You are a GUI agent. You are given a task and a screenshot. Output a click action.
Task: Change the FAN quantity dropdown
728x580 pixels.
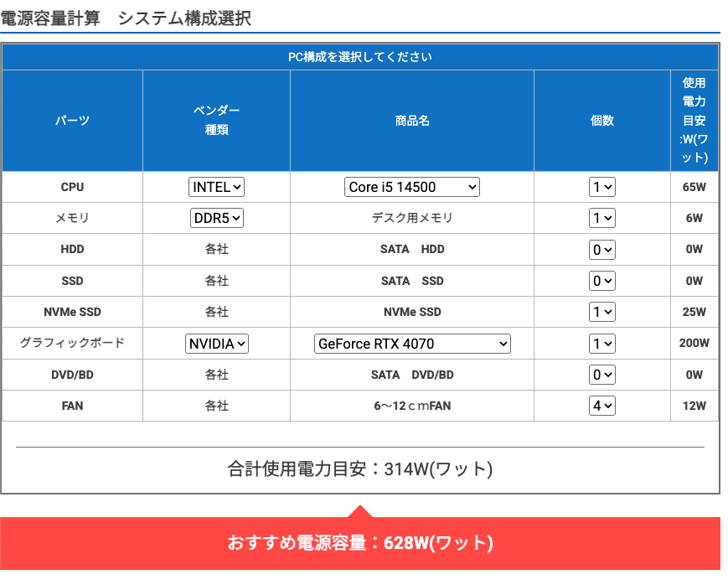(602, 406)
